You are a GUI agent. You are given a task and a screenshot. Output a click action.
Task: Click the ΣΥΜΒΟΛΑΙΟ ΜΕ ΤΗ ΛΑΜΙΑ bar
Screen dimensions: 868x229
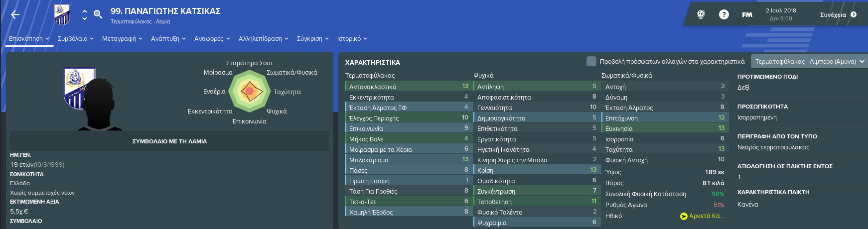[169, 141]
